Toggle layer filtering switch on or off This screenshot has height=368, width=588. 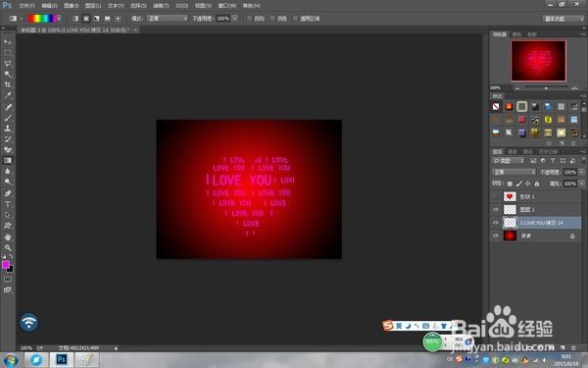(583, 160)
